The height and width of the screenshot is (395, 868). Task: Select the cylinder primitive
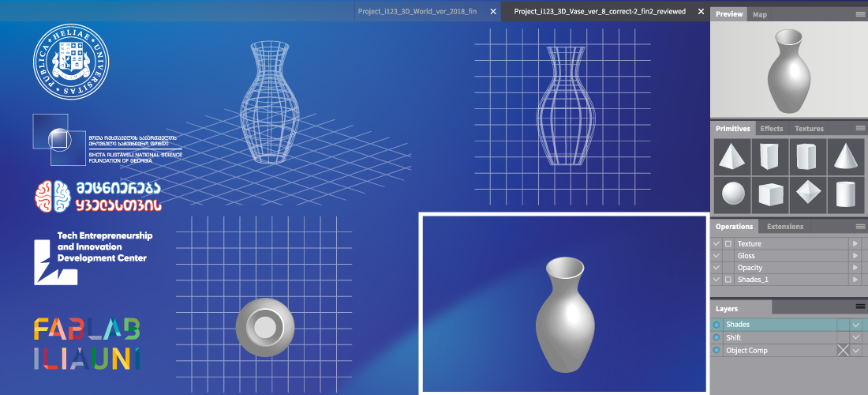[x=845, y=194]
